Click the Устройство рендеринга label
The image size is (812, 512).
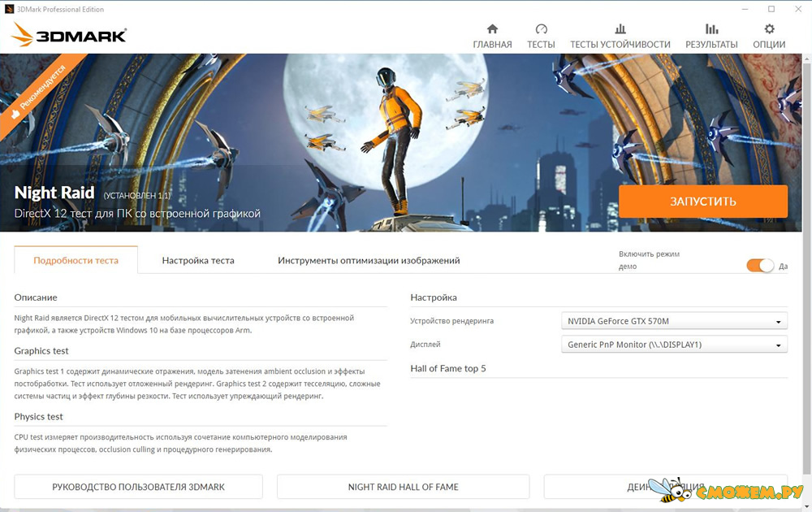pyautogui.click(x=452, y=321)
